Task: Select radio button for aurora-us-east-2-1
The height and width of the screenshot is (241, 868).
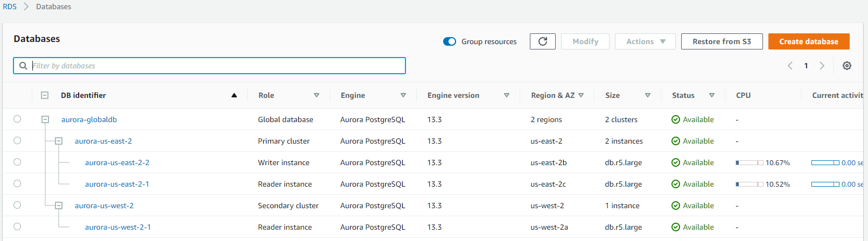Action: tap(17, 183)
